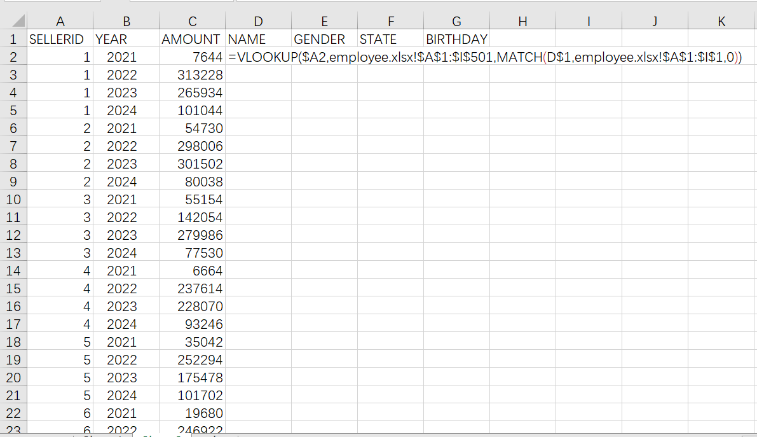Select row 22 header
Viewport: 757px width, 437px height.
tap(13, 413)
